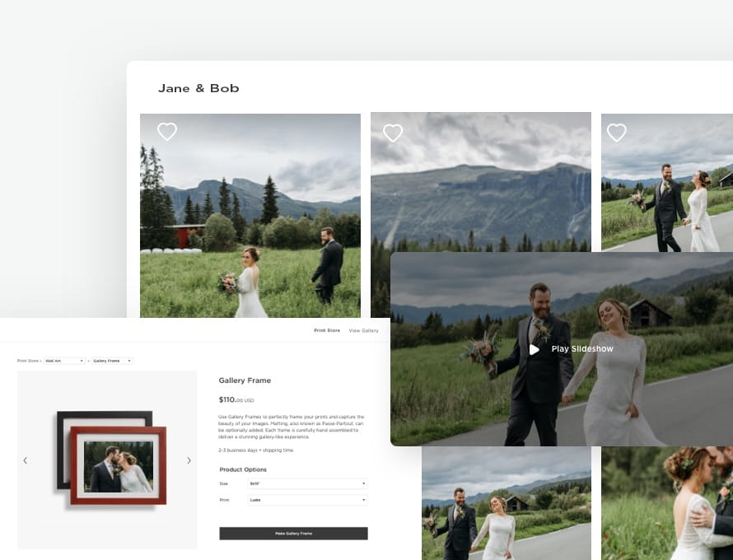Expand the Size options dropdown
The width and height of the screenshot is (733, 560).
point(307,483)
